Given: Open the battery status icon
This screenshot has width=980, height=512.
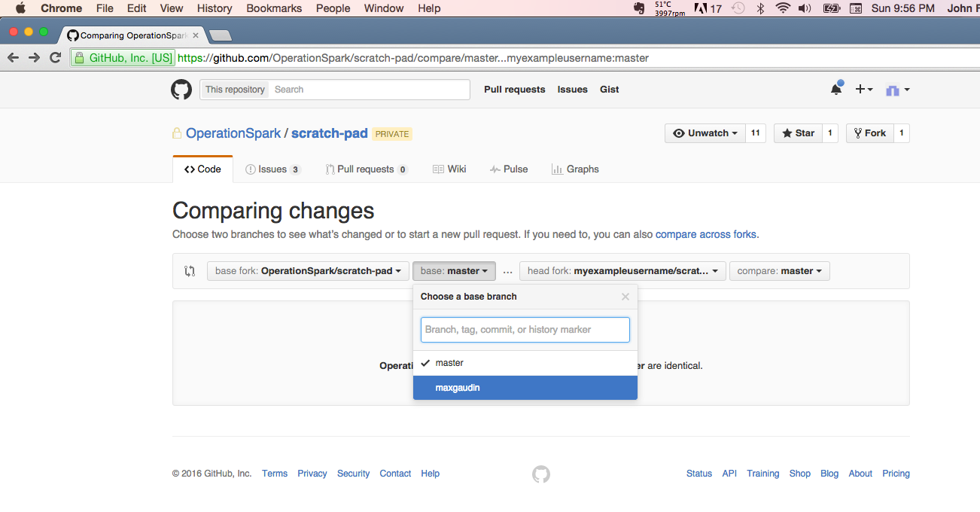Looking at the screenshot, I should pyautogui.click(x=831, y=8).
